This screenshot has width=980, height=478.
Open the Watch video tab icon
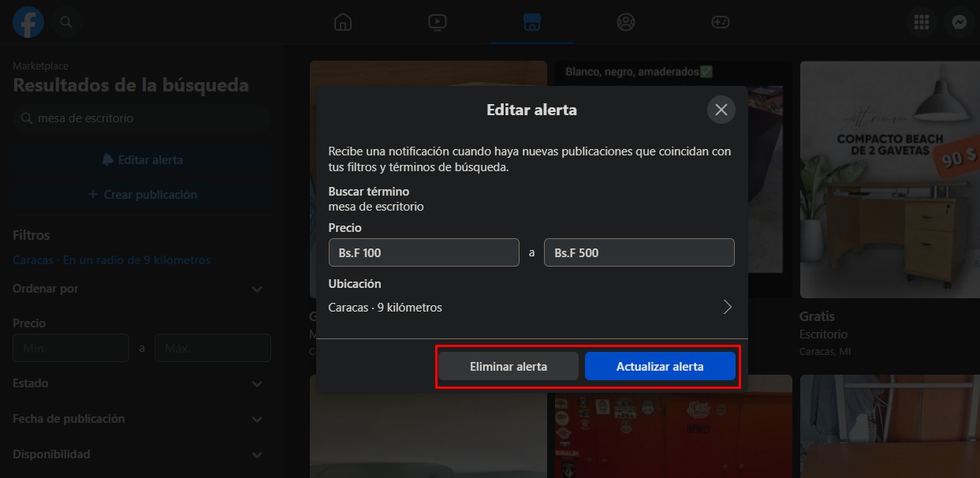[x=438, y=22]
